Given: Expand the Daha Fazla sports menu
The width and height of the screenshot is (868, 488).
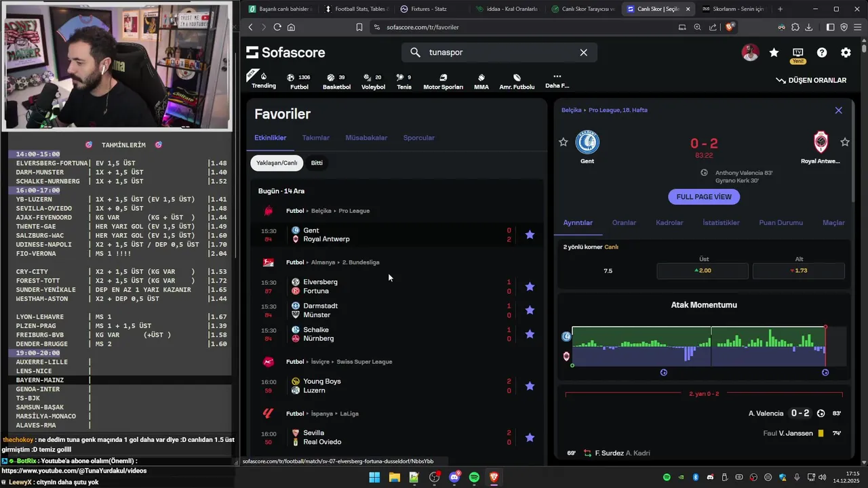Looking at the screenshot, I should tap(557, 81).
